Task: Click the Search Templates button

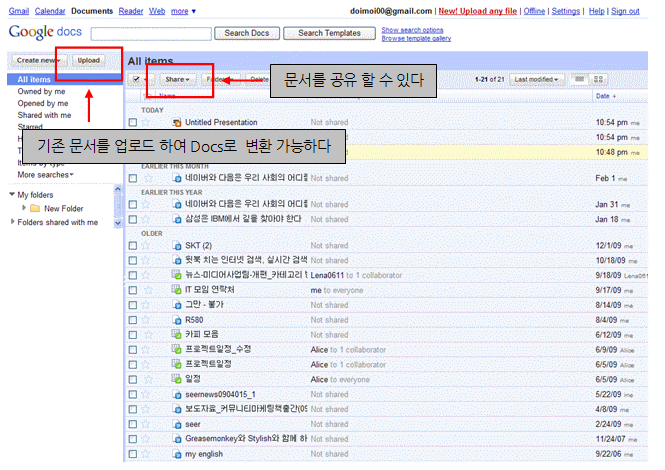Action: (329, 33)
